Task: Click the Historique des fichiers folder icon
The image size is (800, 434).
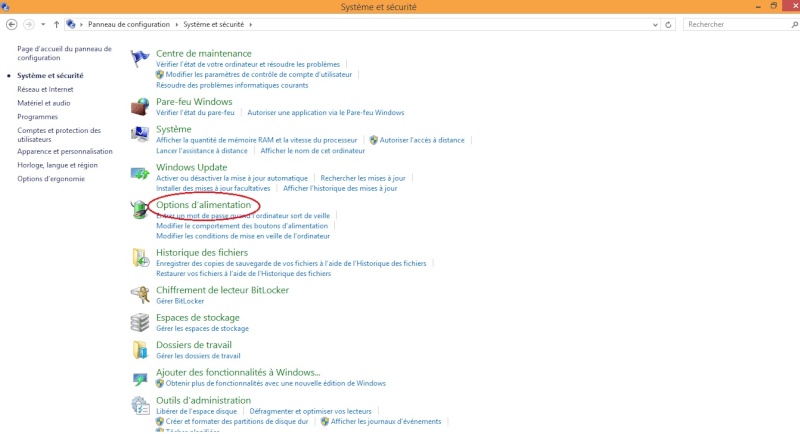Action: tap(140, 258)
